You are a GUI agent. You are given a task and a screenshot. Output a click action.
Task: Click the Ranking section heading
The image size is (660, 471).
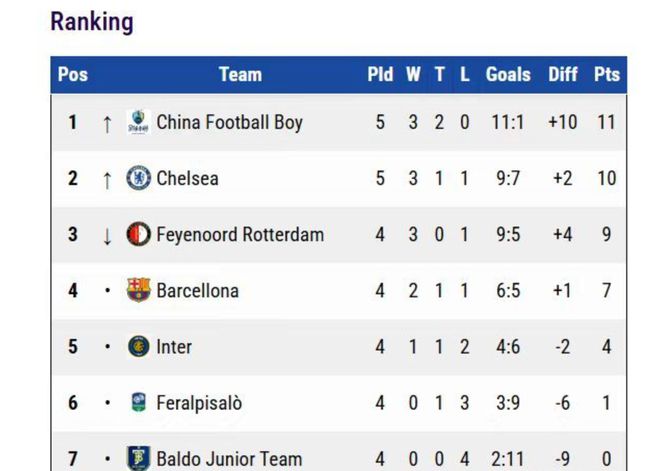click(91, 21)
